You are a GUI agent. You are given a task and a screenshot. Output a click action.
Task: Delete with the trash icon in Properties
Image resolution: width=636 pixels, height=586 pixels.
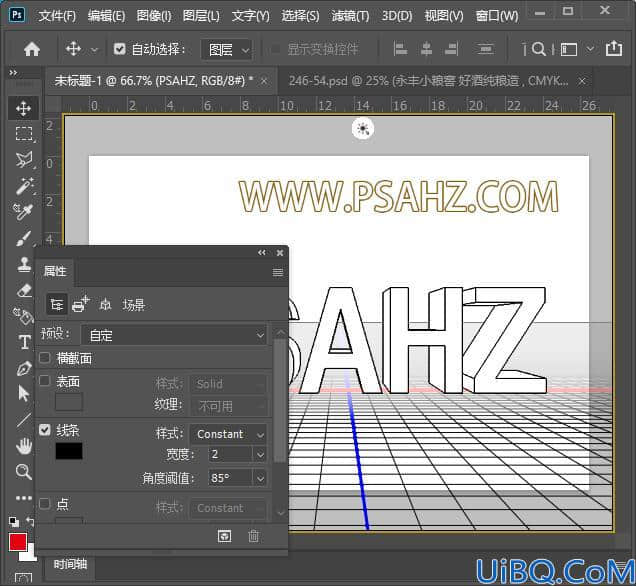pyautogui.click(x=254, y=536)
